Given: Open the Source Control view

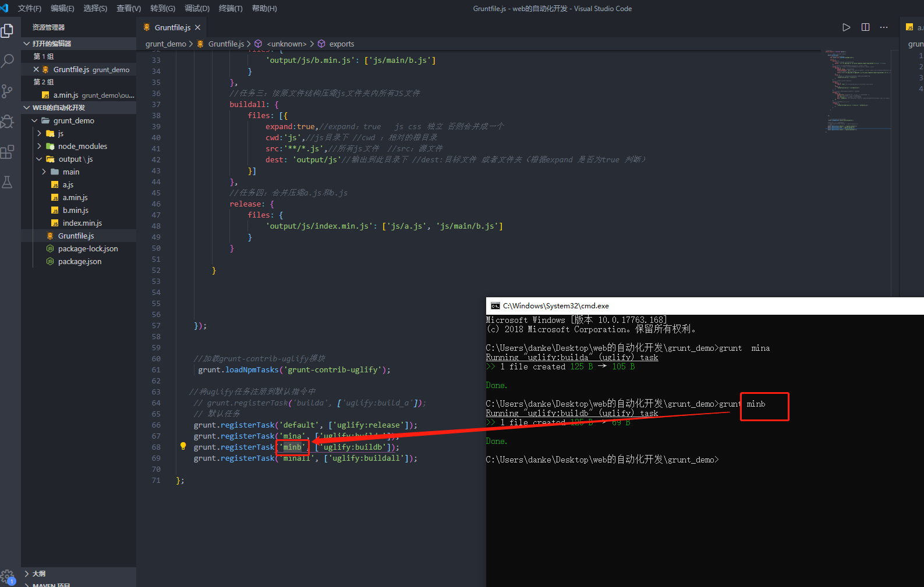Looking at the screenshot, I should [x=8, y=91].
